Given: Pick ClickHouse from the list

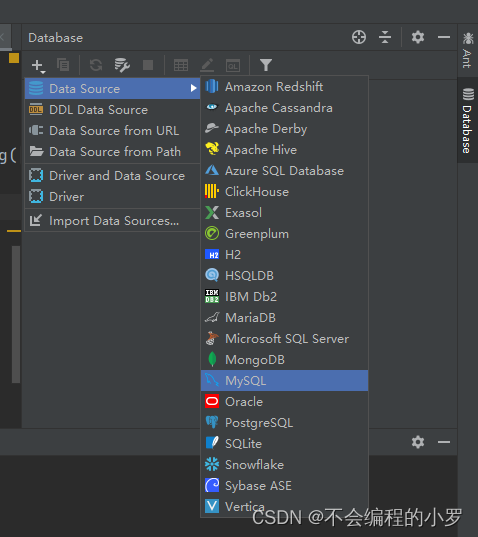Looking at the screenshot, I should click(x=285, y=191).
